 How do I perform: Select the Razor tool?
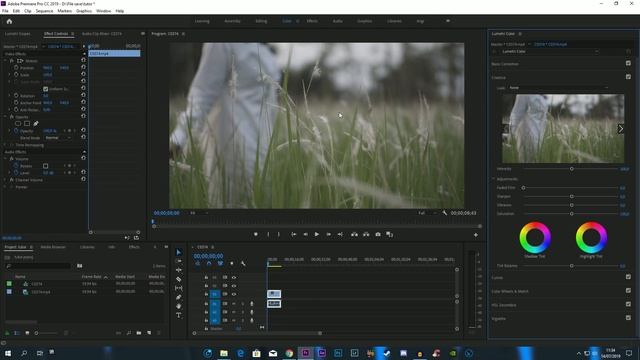(x=178, y=279)
